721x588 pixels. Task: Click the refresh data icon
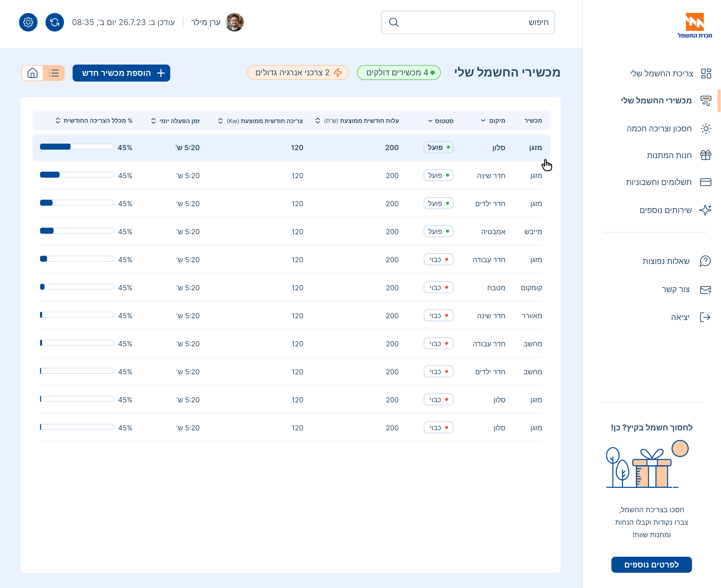tap(55, 22)
